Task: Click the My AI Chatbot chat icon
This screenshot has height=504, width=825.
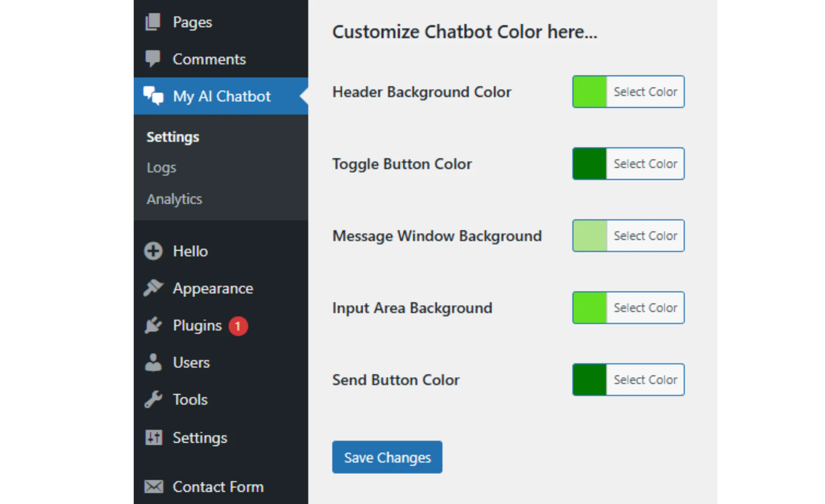Action: coord(153,96)
